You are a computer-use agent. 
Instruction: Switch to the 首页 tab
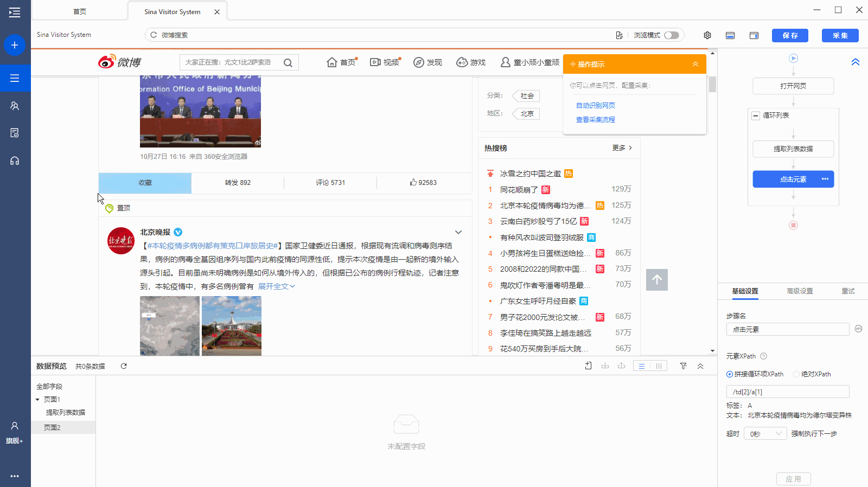80,11
